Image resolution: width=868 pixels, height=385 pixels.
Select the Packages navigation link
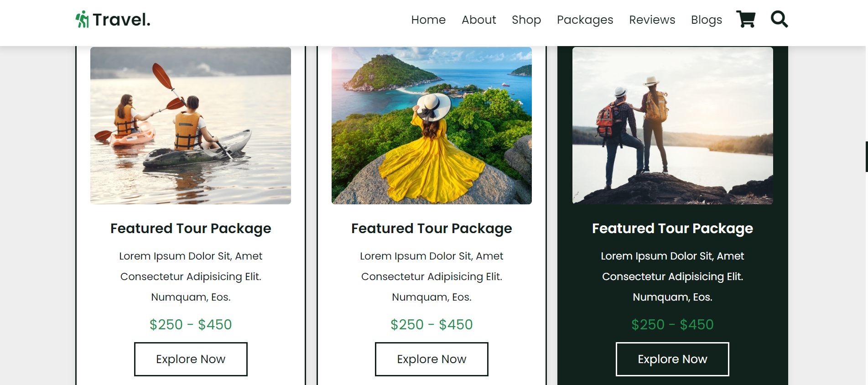[x=585, y=20]
